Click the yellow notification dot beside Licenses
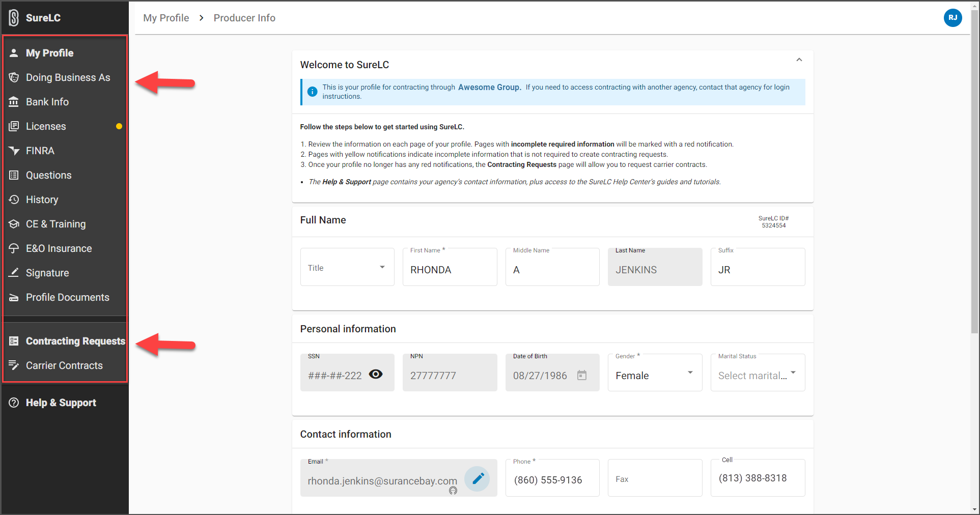The width and height of the screenshot is (980, 515). (119, 126)
